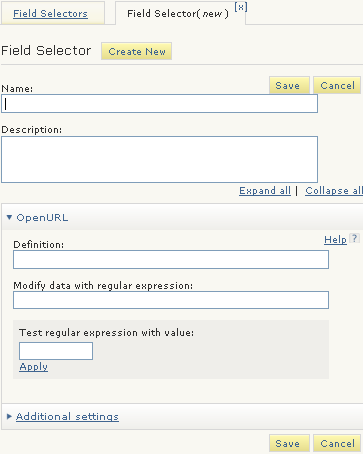The image size is (363, 454).
Task: Focus the Modify data with regular expression field
Action: pos(171,300)
